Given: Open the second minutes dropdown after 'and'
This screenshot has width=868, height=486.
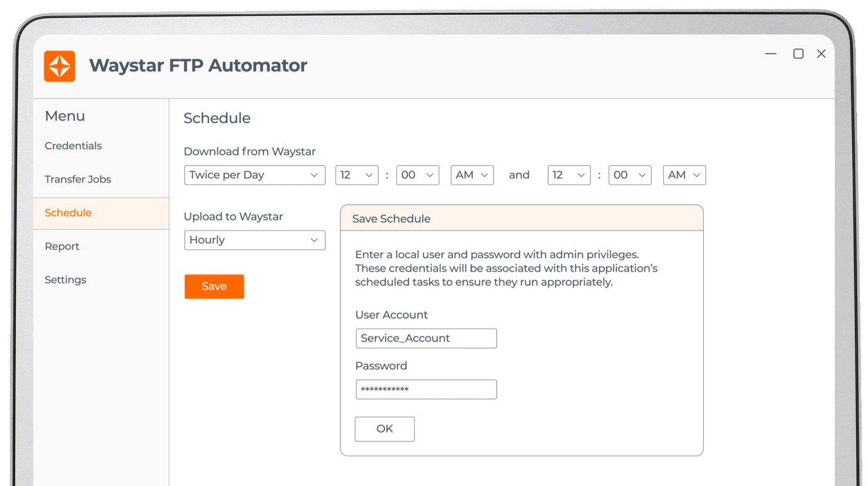Looking at the screenshot, I should pyautogui.click(x=630, y=175).
